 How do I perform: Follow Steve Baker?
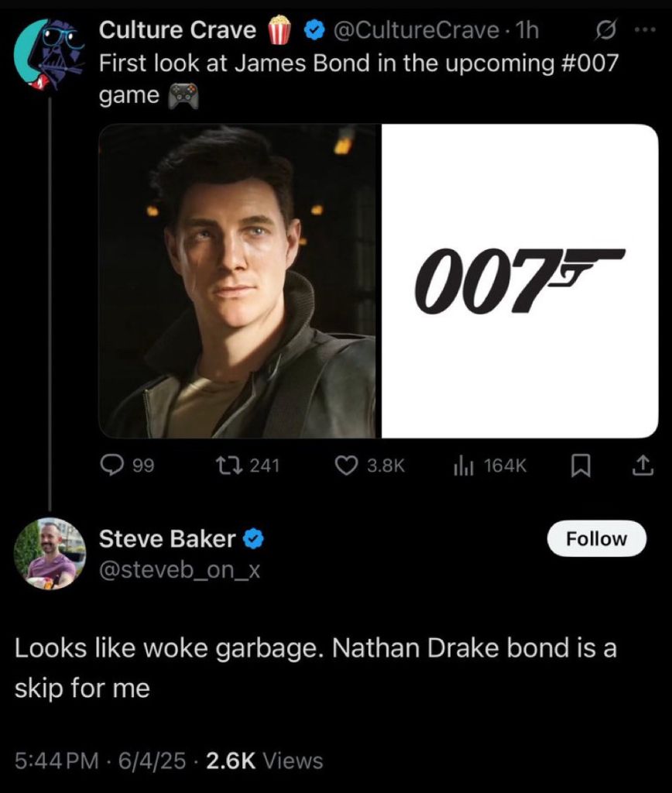pos(596,539)
